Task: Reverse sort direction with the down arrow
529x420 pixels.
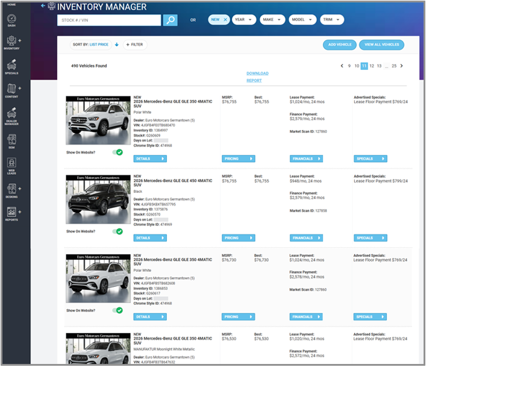Action: point(117,45)
